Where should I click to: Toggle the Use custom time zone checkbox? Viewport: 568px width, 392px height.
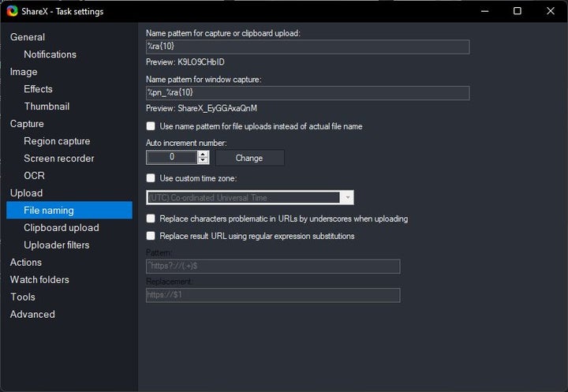click(x=151, y=178)
